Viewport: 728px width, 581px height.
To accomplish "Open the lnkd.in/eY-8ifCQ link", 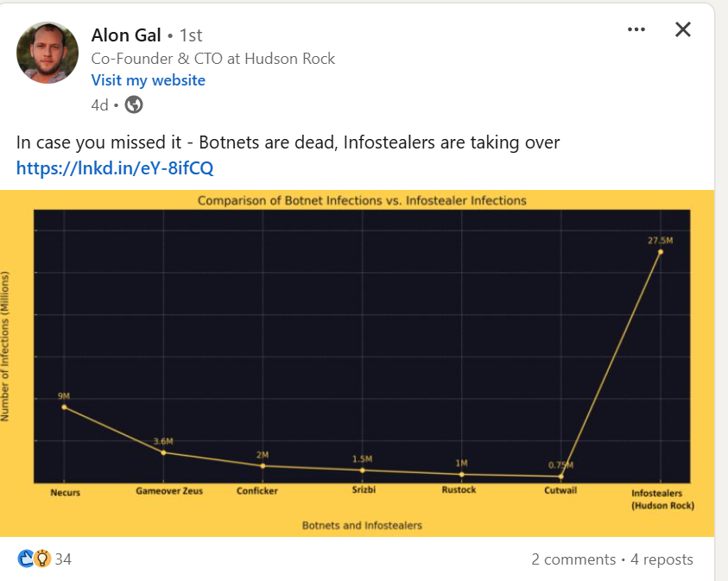I will coord(115,167).
